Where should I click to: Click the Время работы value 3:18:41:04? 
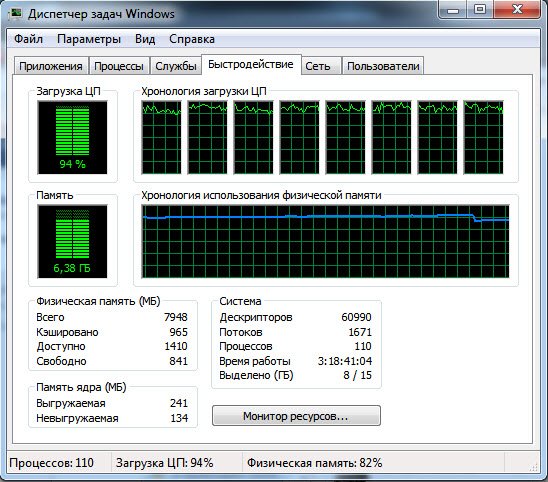[345, 361]
